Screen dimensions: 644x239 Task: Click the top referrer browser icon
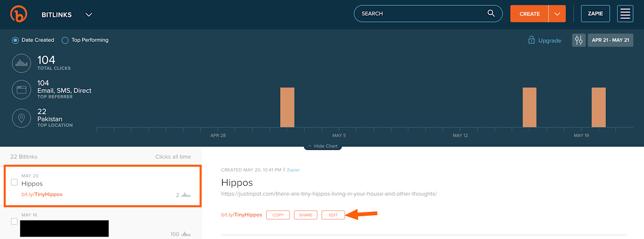[22, 90]
